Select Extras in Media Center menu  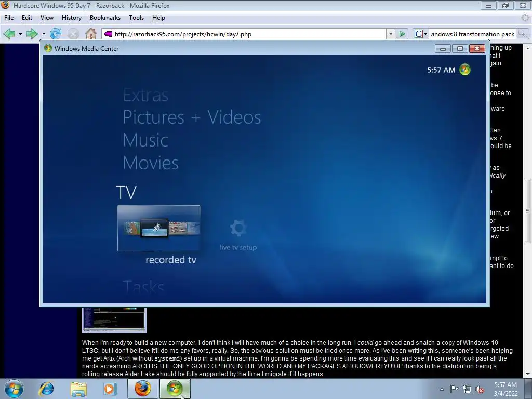(145, 96)
